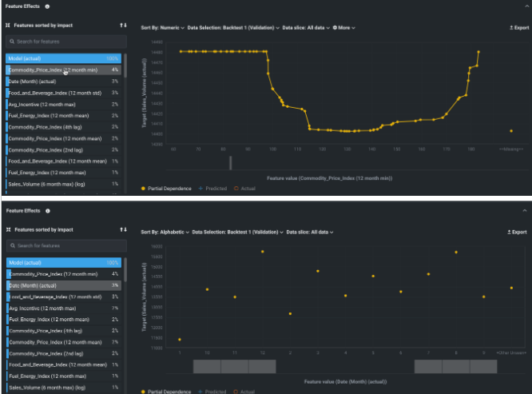The image size is (532, 394).
Task: Click the info icon beside top Feature Effects title
Action: coord(47,6)
